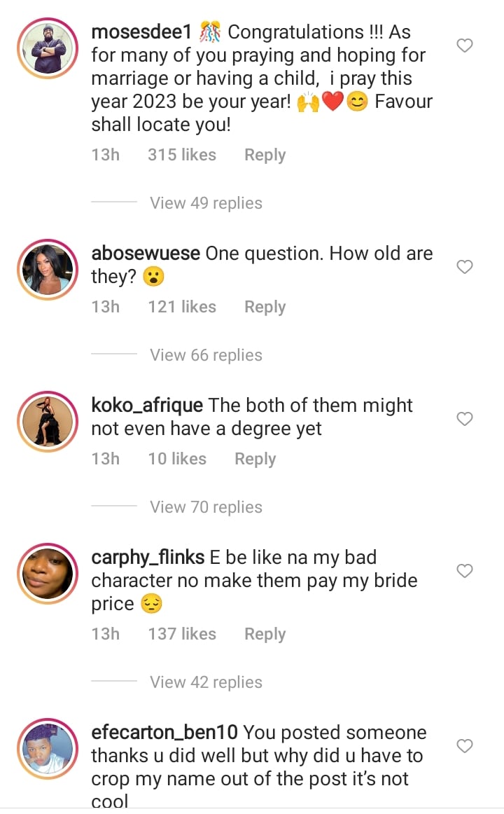This screenshot has width=504, height=814.
Task: Open the koko_afrique username link
Action: (x=147, y=405)
